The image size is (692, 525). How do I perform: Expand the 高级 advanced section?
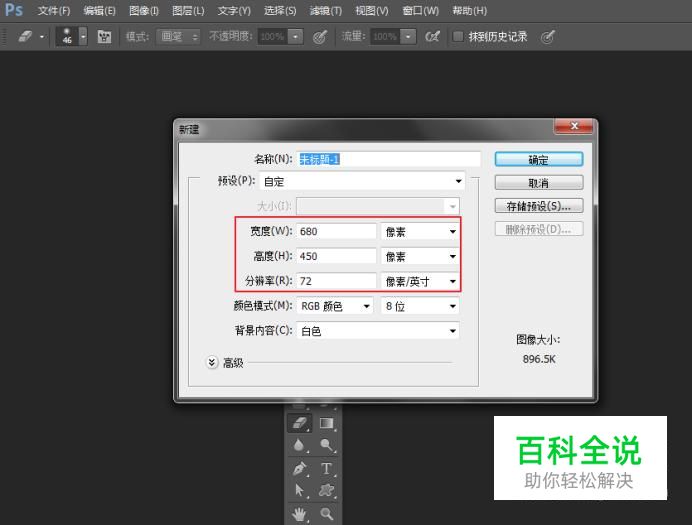(x=212, y=363)
